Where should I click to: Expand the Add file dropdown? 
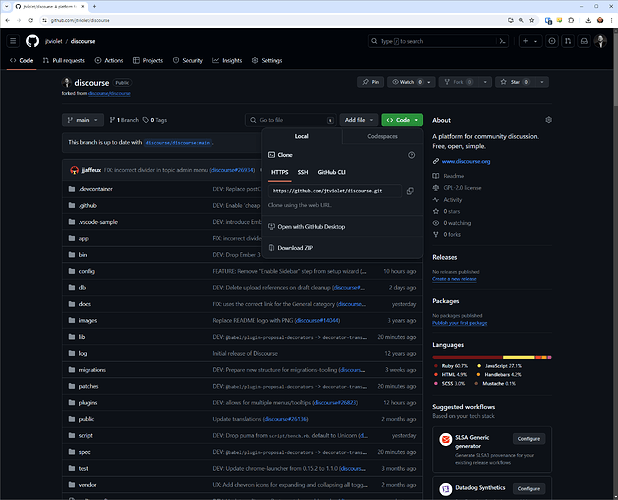(x=359, y=120)
